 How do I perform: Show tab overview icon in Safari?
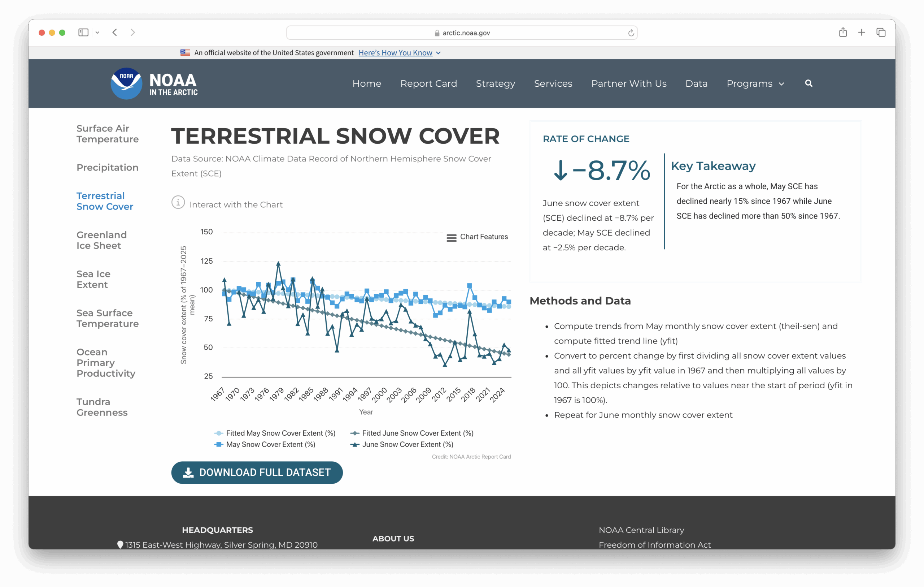coord(881,33)
